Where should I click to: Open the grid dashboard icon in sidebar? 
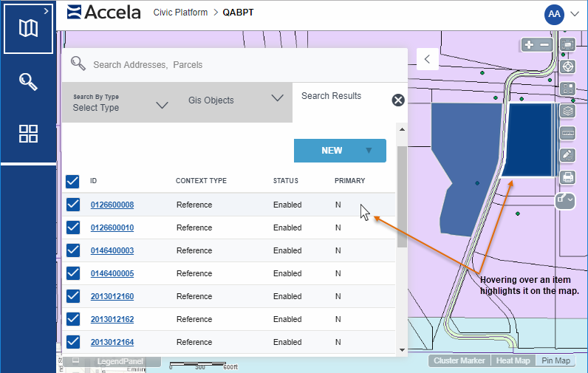pos(28,134)
